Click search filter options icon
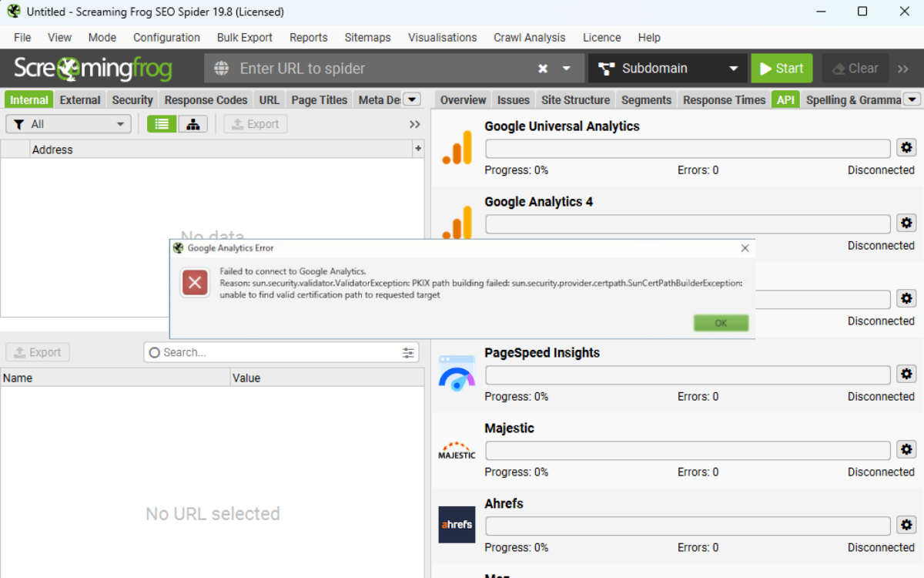 [408, 352]
